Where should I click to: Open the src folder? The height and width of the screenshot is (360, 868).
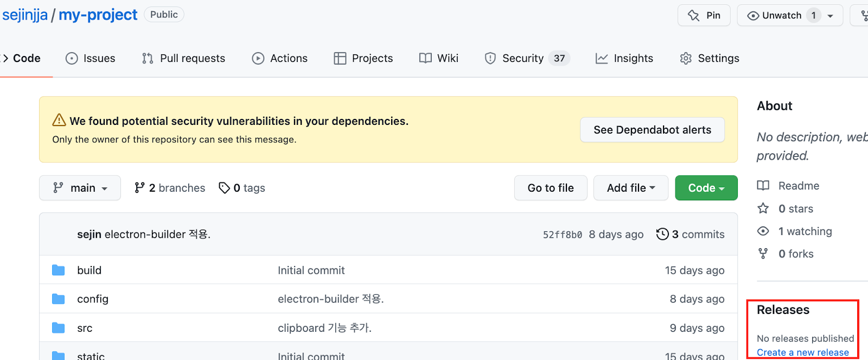coord(85,328)
